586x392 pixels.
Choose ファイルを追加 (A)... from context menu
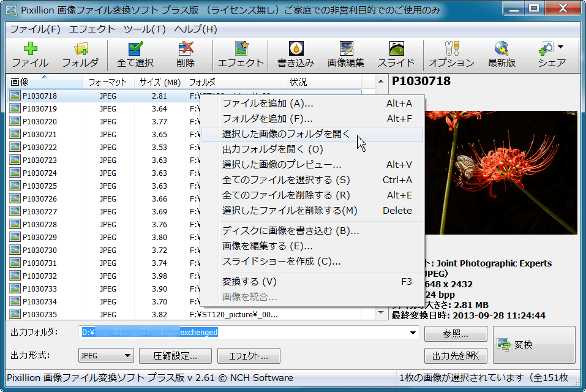click(x=312, y=104)
